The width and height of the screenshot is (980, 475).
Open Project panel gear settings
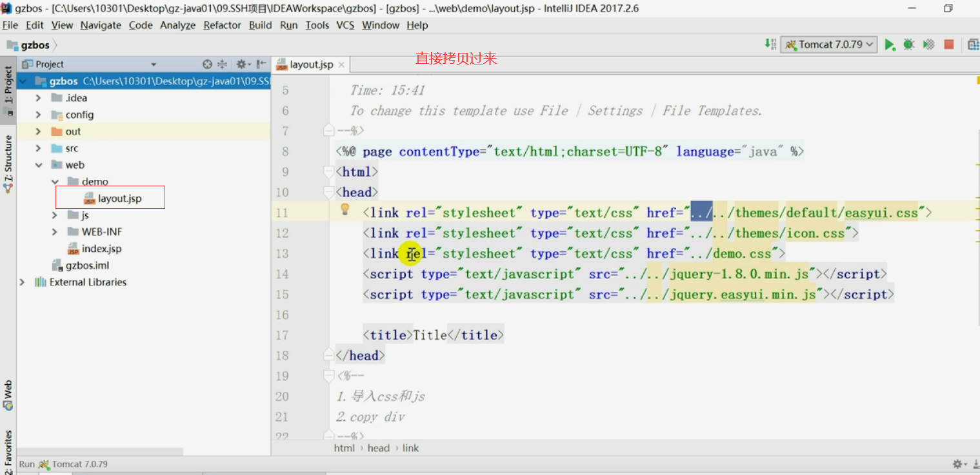[x=242, y=64]
